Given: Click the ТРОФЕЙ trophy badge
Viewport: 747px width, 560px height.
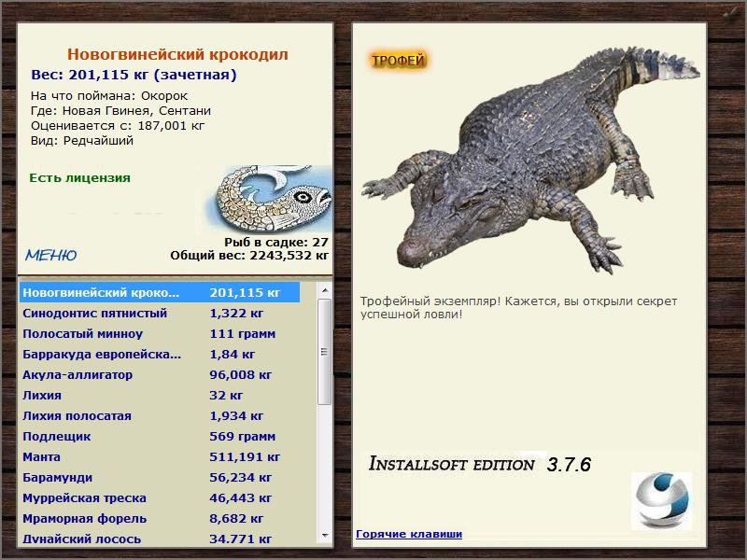Looking at the screenshot, I should (399, 61).
